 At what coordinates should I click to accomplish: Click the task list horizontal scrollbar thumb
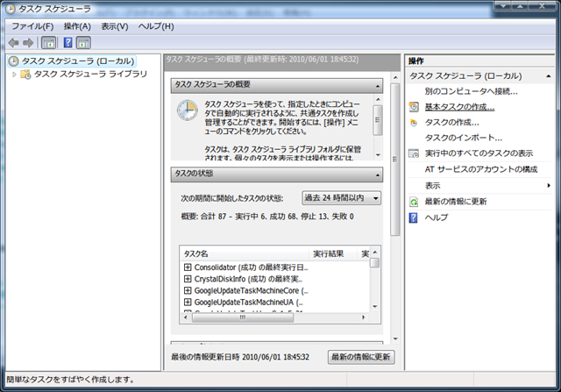click(243, 317)
